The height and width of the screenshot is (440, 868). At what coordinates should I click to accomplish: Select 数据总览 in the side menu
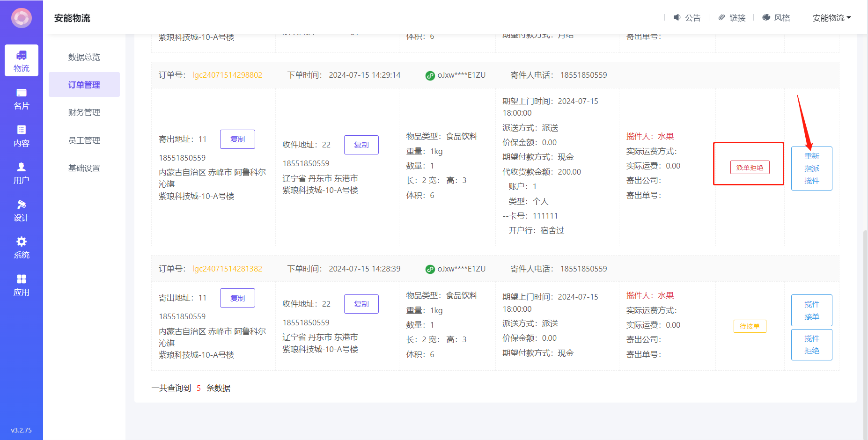(84, 57)
